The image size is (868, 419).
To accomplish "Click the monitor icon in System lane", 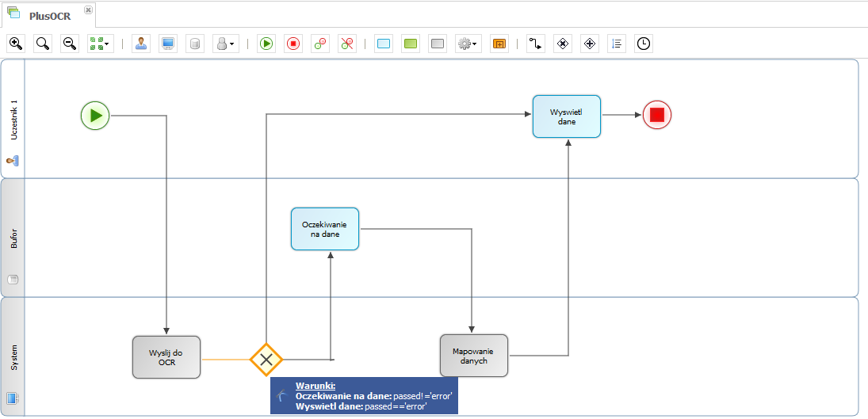I will tap(12, 398).
